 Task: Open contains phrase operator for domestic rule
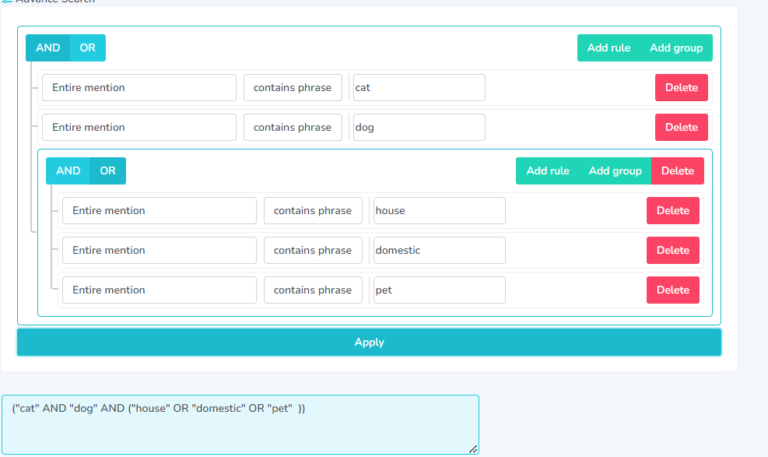(x=313, y=250)
